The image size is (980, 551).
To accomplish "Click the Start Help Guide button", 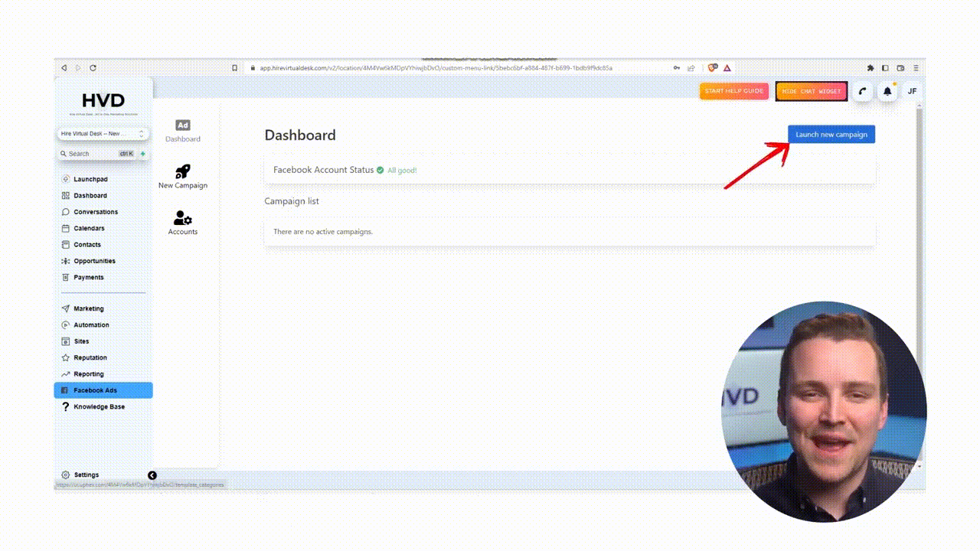I will coord(734,91).
